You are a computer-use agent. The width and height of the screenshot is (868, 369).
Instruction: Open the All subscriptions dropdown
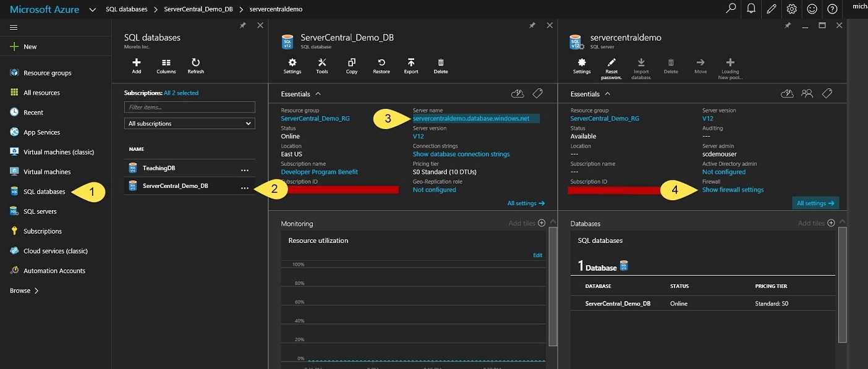pyautogui.click(x=189, y=124)
